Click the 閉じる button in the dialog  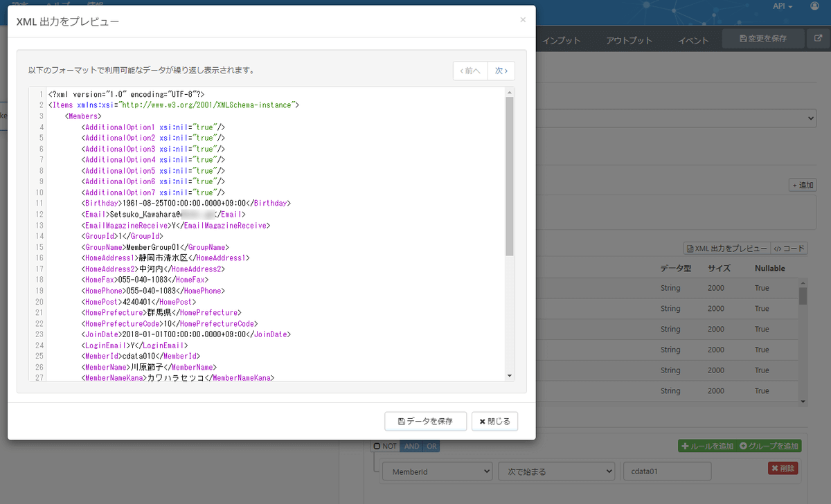[x=494, y=421]
